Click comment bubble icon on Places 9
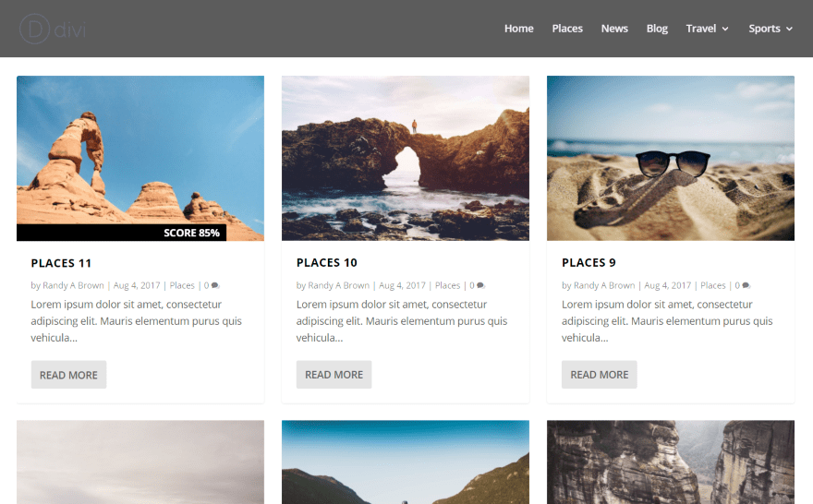 pos(746,285)
